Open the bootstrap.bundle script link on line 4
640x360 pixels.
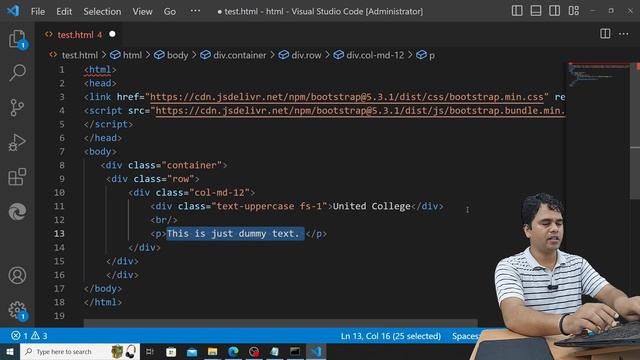click(x=360, y=111)
